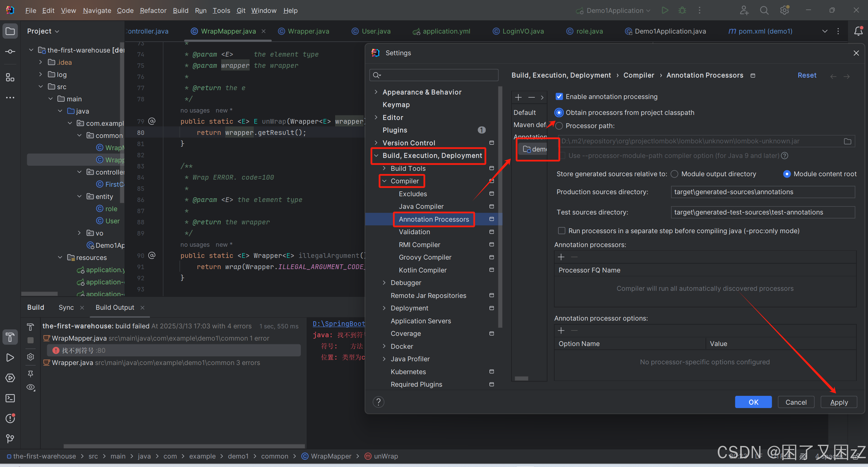
Task: Click the Run Demo1Application play icon
Action: [665, 11]
